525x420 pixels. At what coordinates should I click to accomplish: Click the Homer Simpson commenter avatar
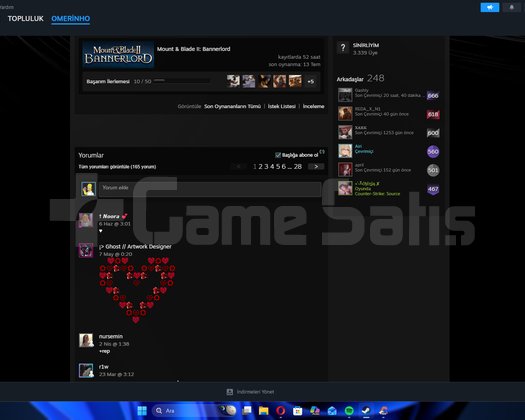[x=88, y=189]
